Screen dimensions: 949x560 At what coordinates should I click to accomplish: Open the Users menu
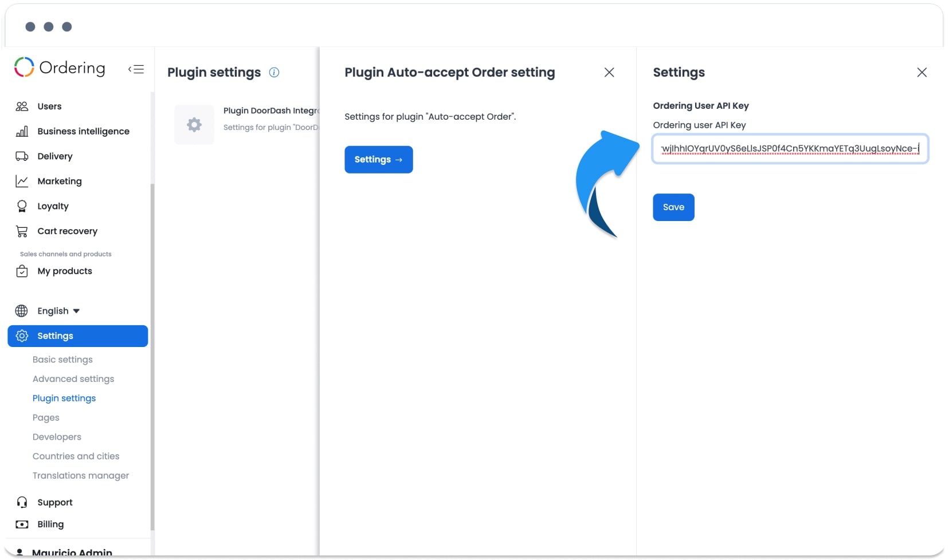(x=49, y=107)
